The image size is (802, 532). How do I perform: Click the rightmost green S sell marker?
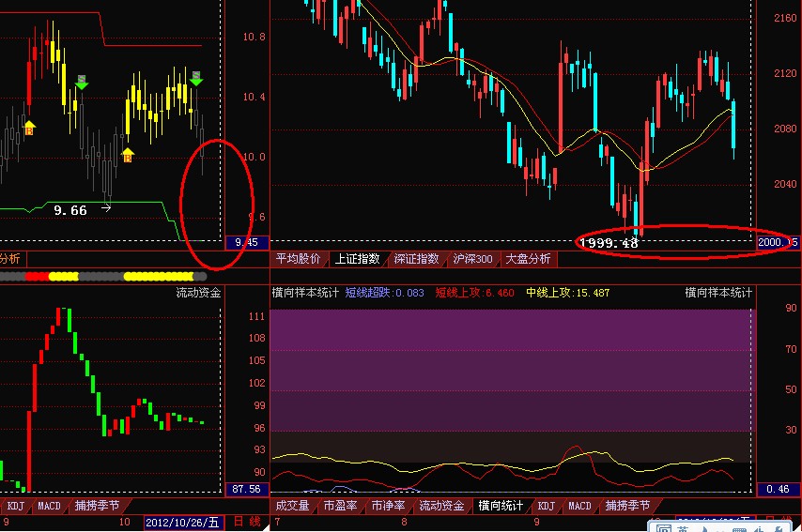196,78
